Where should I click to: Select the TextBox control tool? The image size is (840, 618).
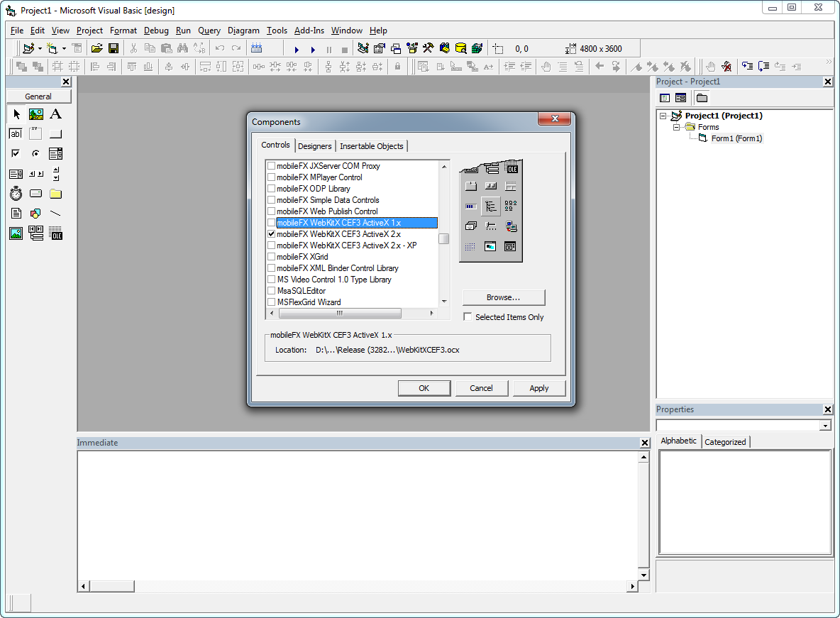pyautogui.click(x=16, y=134)
